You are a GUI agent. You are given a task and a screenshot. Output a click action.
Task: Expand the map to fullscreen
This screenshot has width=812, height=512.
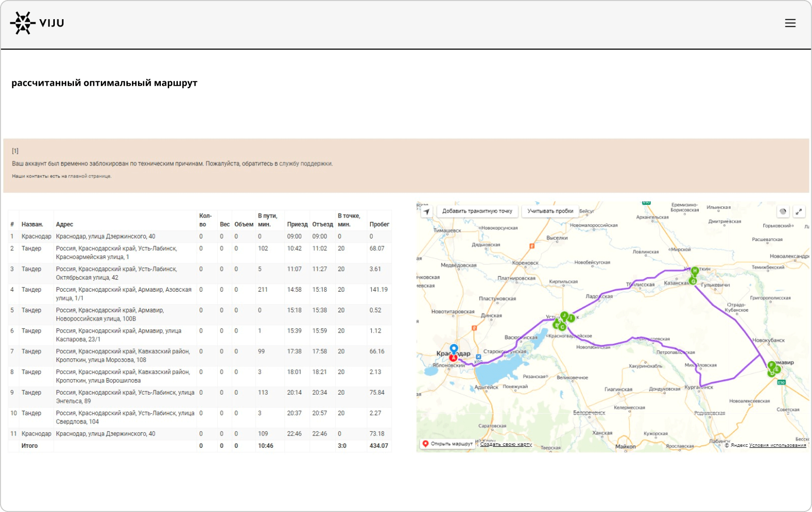[799, 212]
